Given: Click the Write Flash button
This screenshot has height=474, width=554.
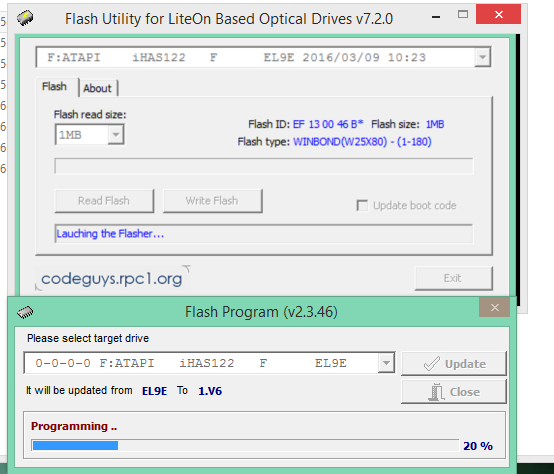Looking at the screenshot, I should [212, 201].
